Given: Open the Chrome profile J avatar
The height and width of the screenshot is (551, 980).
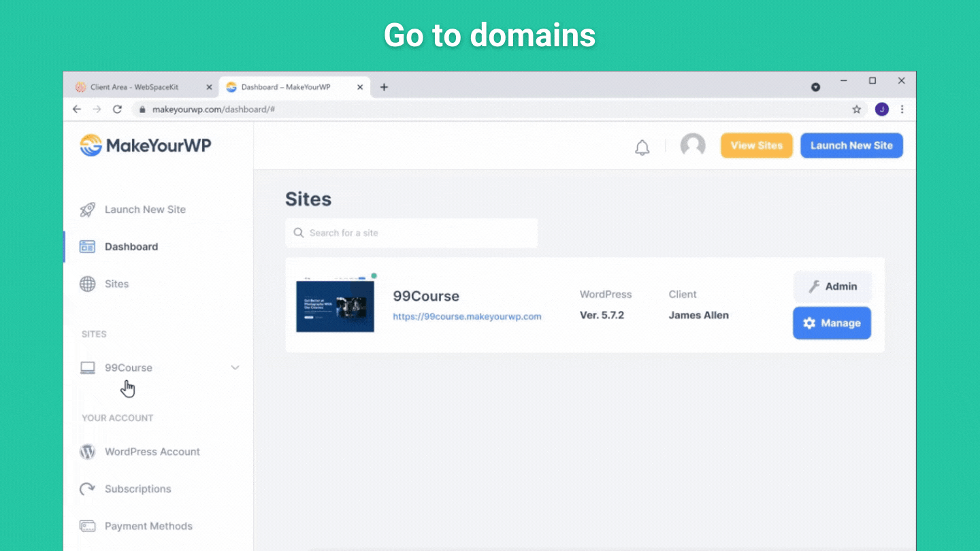Looking at the screenshot, I should (882, 110).
